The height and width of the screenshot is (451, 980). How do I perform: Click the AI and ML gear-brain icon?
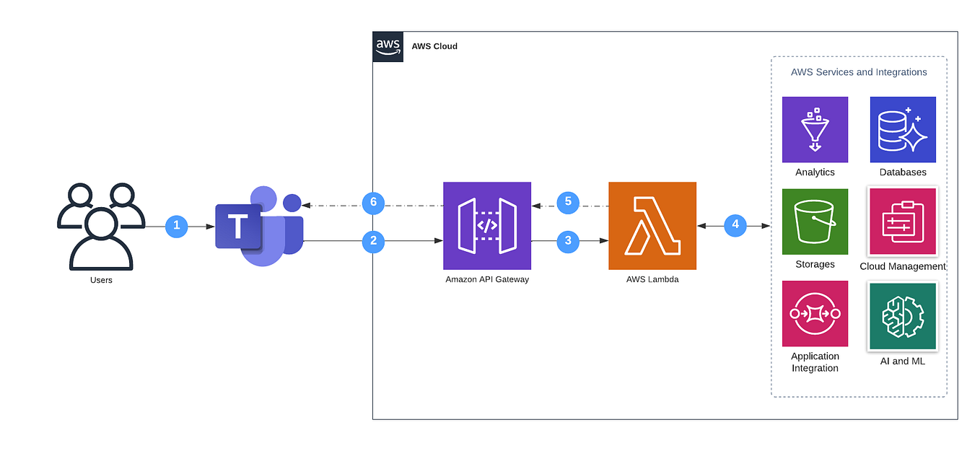point(902,315)
